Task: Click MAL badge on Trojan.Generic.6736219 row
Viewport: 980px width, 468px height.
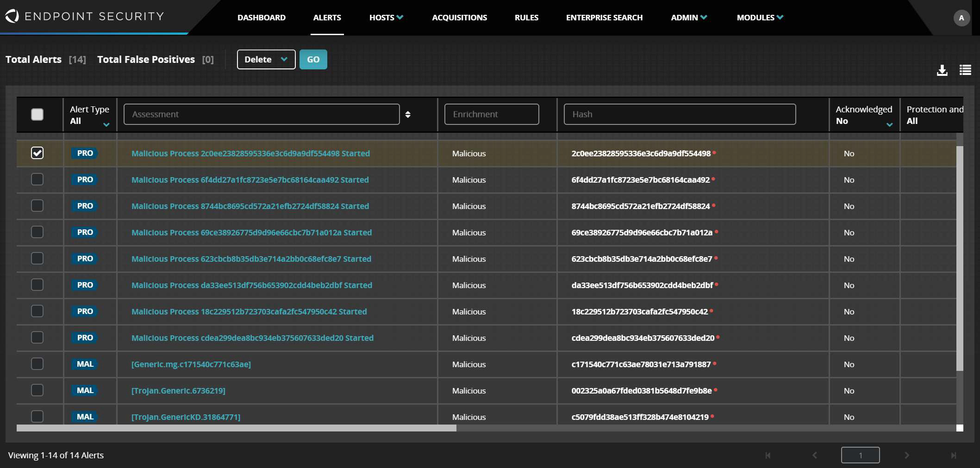Action: pos(85,390)
